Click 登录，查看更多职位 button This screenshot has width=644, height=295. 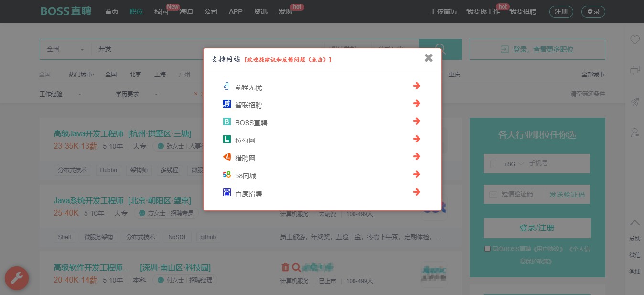[537, 49]
